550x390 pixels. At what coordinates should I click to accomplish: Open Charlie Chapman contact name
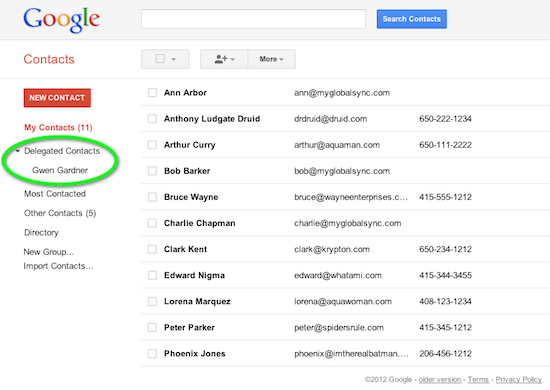point(200,223)
